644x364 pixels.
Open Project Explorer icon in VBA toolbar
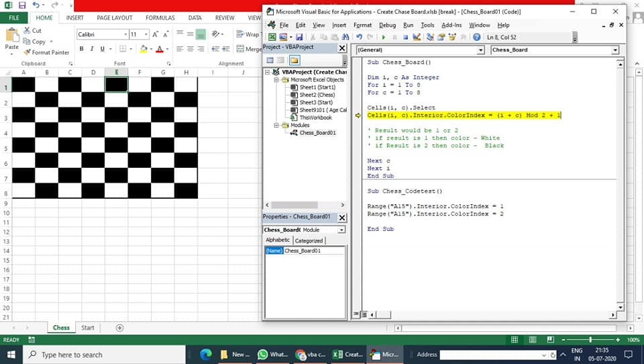pos(430,37)
